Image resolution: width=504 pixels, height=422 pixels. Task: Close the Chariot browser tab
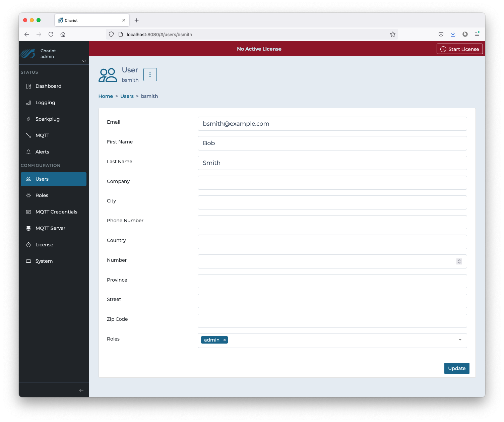coord(124,20)
